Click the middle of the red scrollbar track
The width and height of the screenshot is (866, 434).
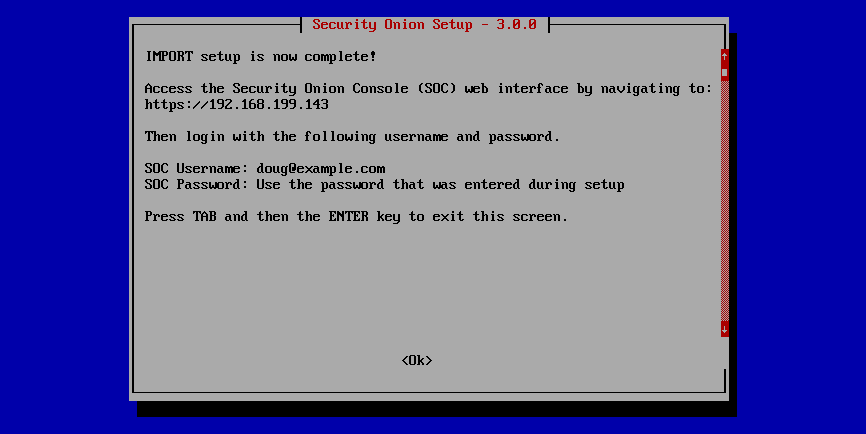724,201
